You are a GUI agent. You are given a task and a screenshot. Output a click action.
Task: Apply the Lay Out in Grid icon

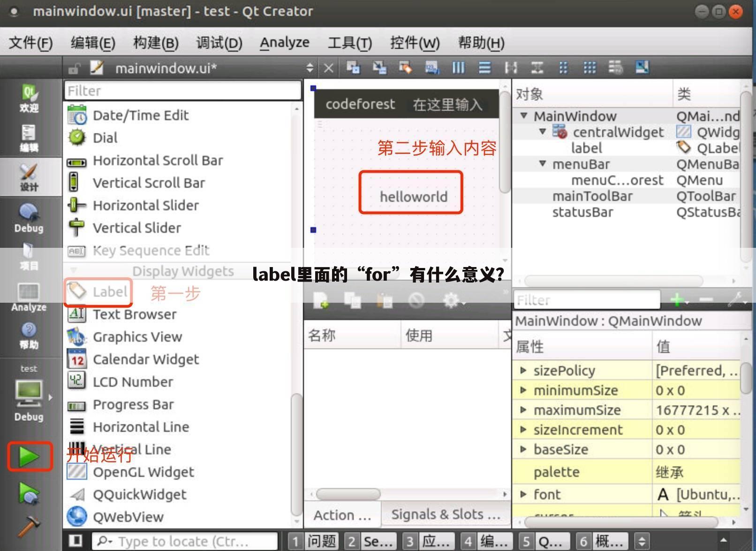point(590,68)
